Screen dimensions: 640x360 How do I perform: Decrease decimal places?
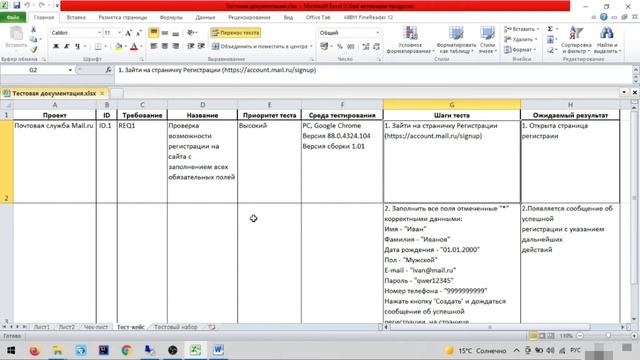pos(376,47)
